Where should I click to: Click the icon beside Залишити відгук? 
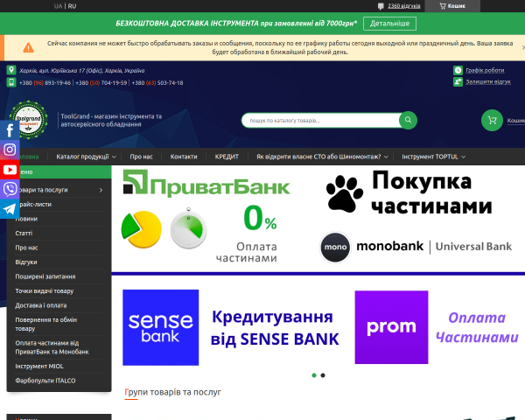click(x=458, y=81)
